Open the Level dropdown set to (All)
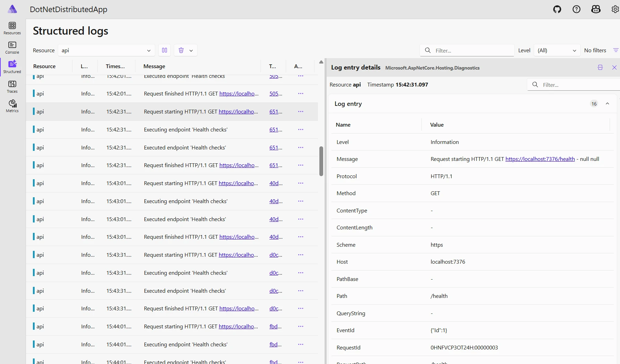Viewport: 620px width, 364px height. pos(557,50)
